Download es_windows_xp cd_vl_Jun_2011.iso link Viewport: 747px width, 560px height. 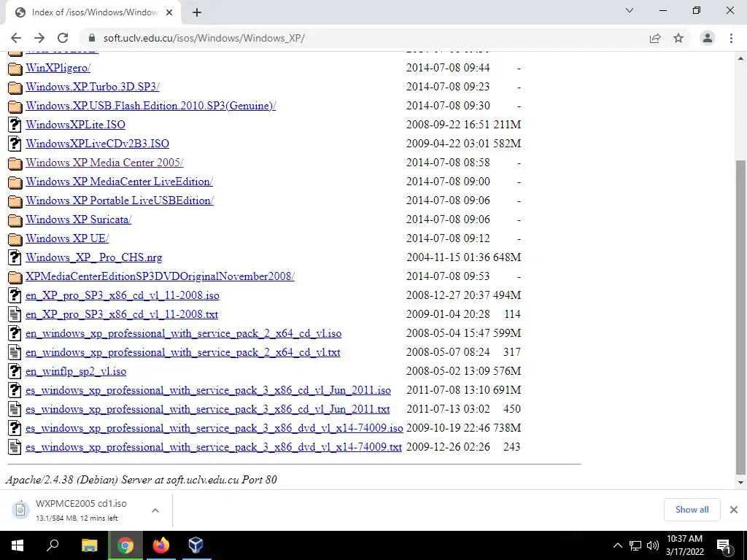pos(208,390)
